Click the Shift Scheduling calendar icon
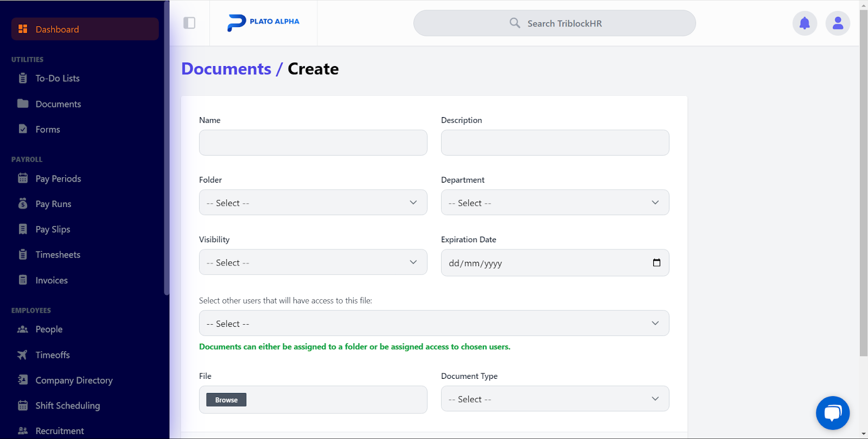The height and width of the screenshot is (439, 868). pos(23,405)
